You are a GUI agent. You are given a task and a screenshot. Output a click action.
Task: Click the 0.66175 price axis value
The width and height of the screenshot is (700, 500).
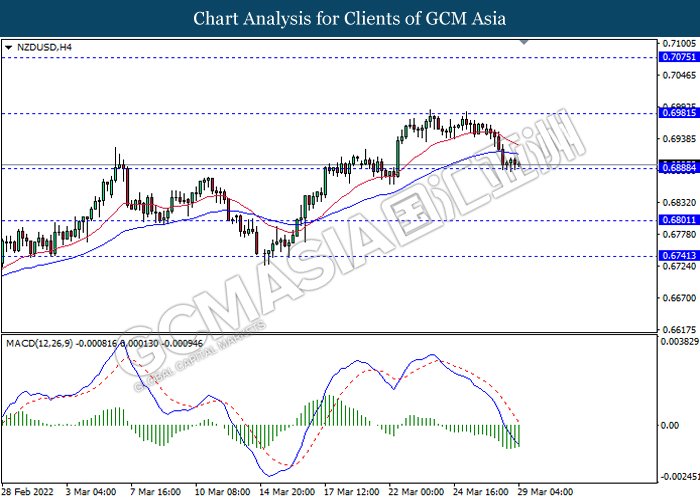click(x=679, y=330)
